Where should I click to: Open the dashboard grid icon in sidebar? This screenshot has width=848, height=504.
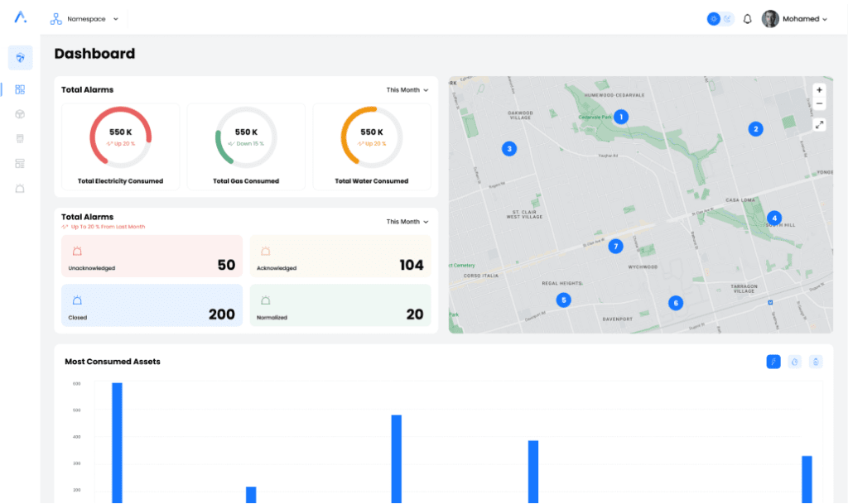click(20, 89)
